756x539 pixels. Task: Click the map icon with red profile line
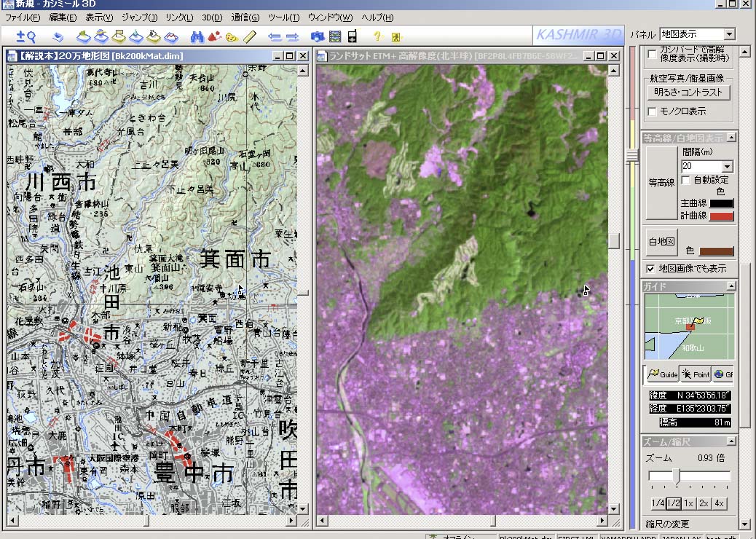(x=170, y=36)
